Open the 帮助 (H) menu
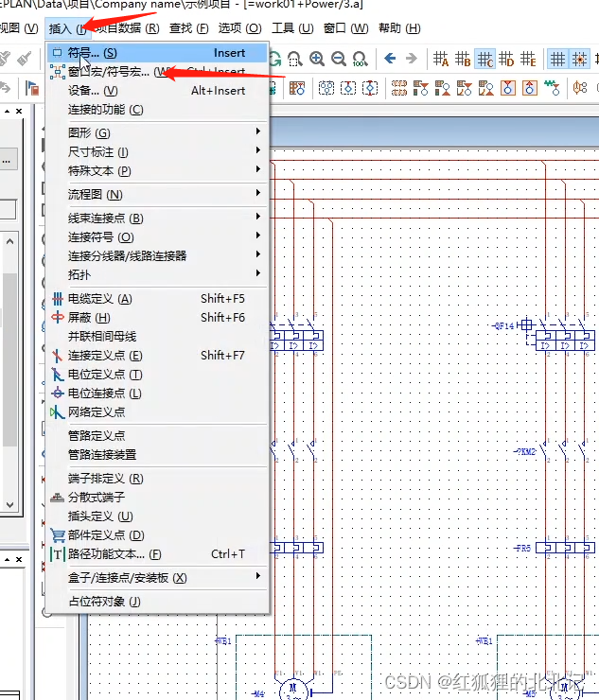Screen dimensions: 599x700 point(399,28)
